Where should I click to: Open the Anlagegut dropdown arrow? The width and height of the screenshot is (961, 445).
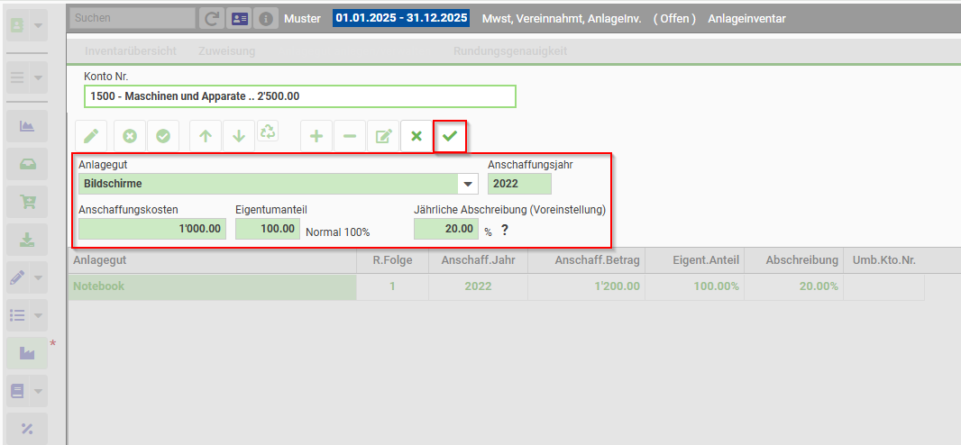468,184
